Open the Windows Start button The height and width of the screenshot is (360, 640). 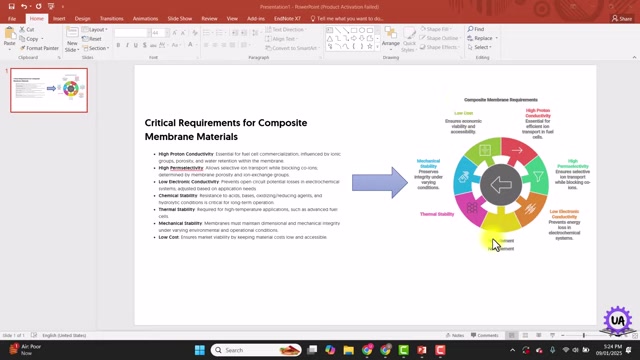pos(200,350)
